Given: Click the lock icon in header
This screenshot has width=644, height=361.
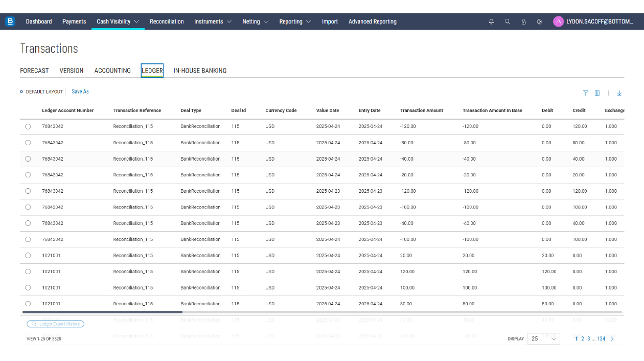Looking at the screenshot, I should (x=523, y=22).
